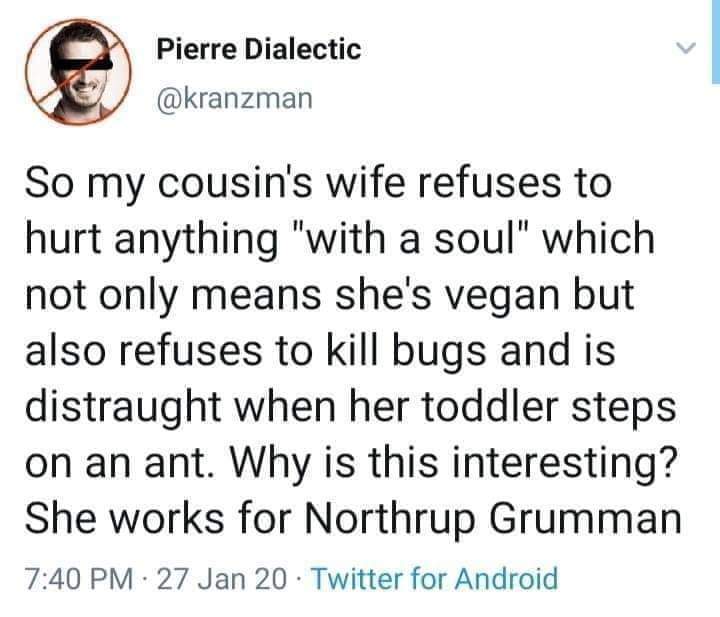The image size is (720, 617).
Task: Click the phrase "not only means"
Action: point(170,297)
